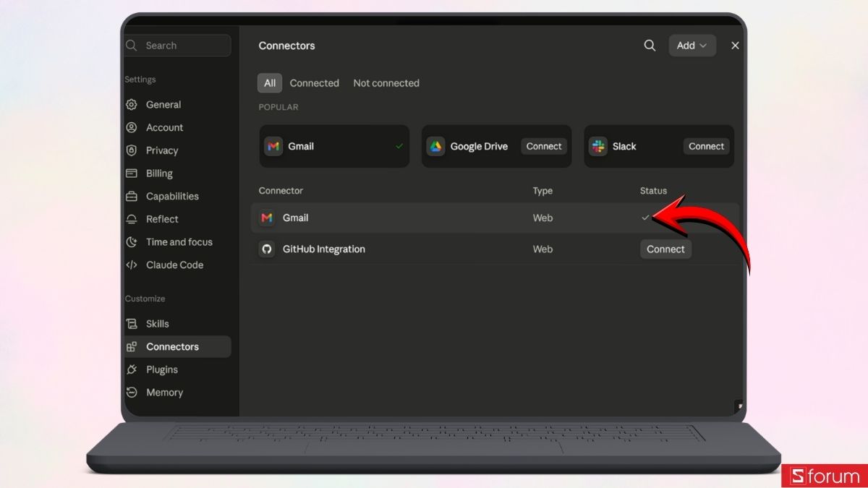868x488 pixels.
Task: Click the Claude Code brackets icon
Action: pos(132,265)
